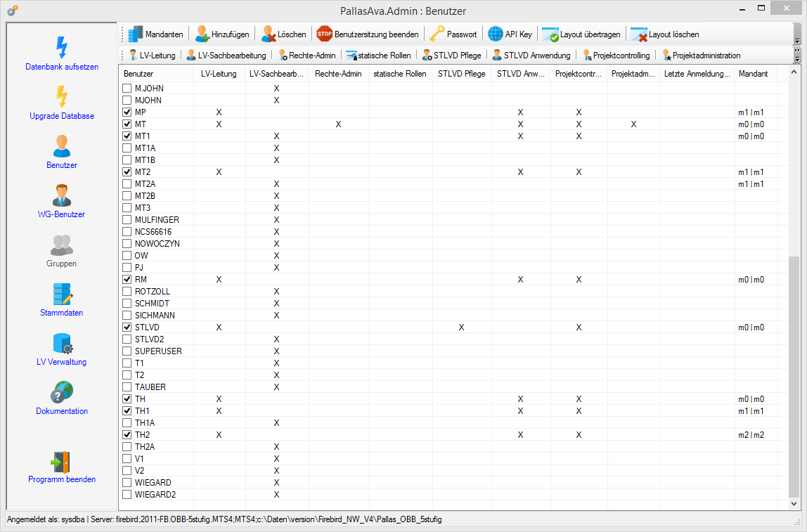Viewport: 807px width, 532px height.
Task: Click STLVD Anwendung role button
Action: click(531, 55)
